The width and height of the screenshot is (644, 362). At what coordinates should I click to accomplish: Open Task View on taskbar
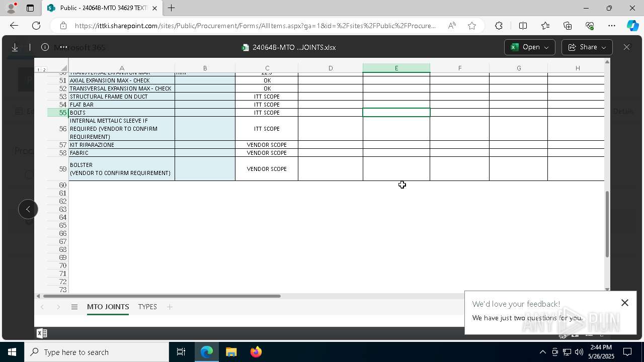coord(181,352)
